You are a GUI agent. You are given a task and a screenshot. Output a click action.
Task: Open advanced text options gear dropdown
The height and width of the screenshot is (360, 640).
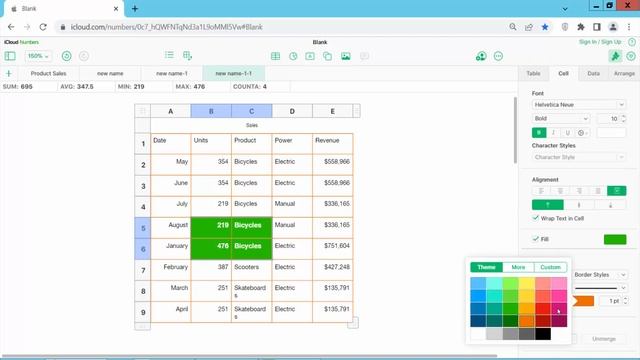(x=582, y=133)
